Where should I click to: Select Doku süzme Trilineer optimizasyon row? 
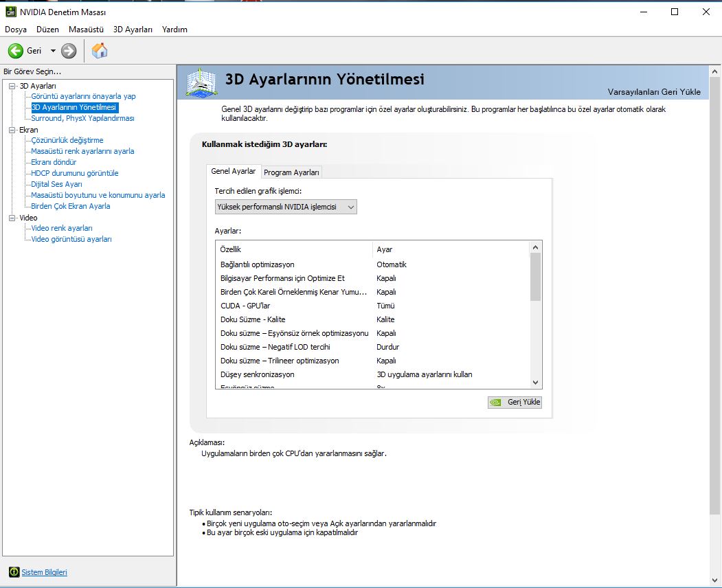[x=373, y=361]
